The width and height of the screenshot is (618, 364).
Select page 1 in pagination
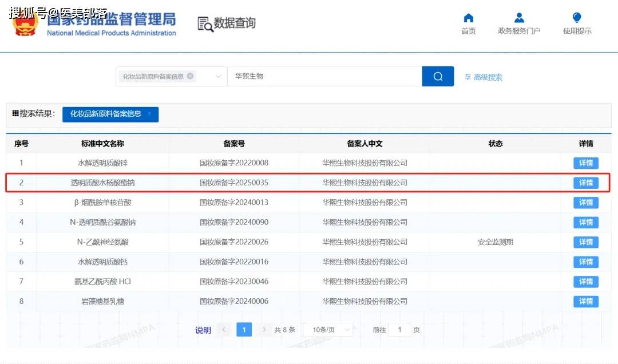click(x=244, y=330)
